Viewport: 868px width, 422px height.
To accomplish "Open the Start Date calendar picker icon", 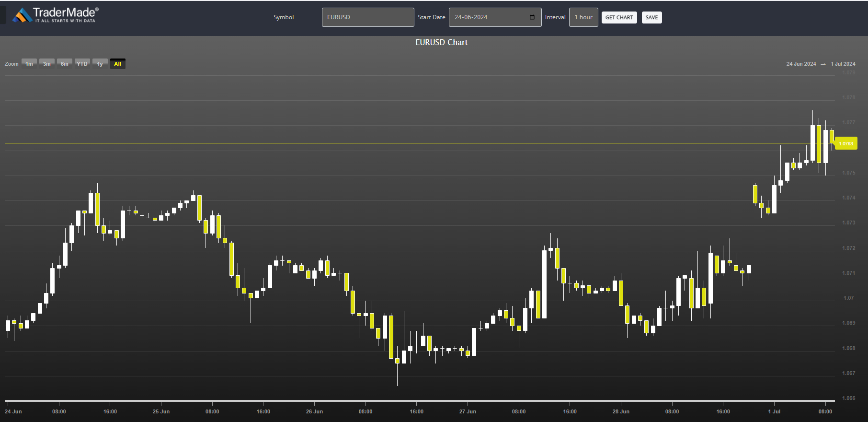I will point(532,17).
